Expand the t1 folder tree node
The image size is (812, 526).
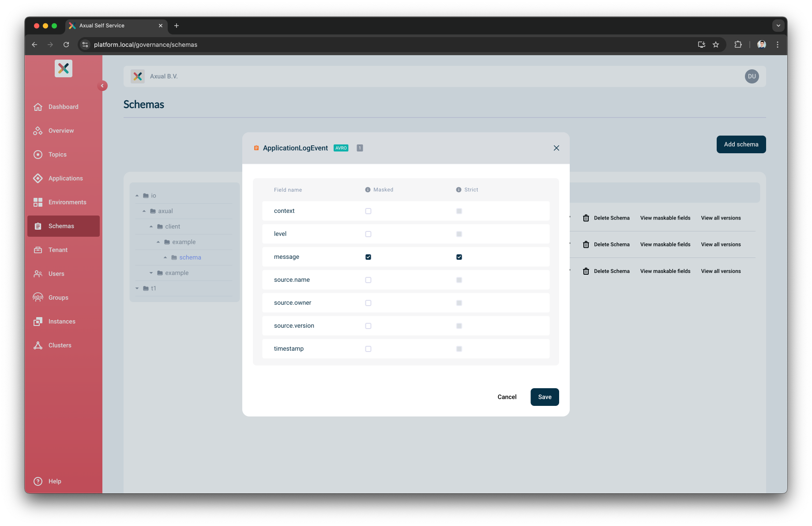click(x=137, y=288)
